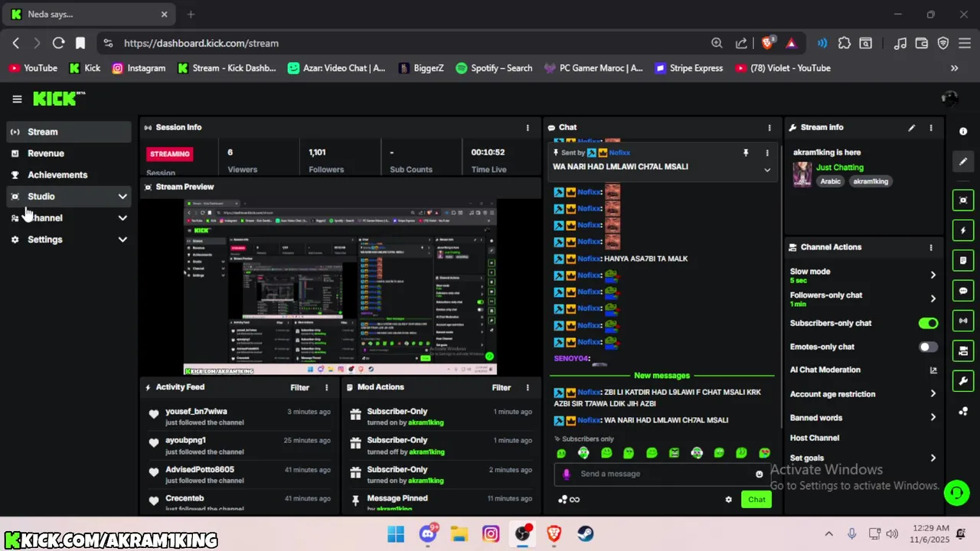Click the stream preview thumbnail

click(x=340, y=288)
